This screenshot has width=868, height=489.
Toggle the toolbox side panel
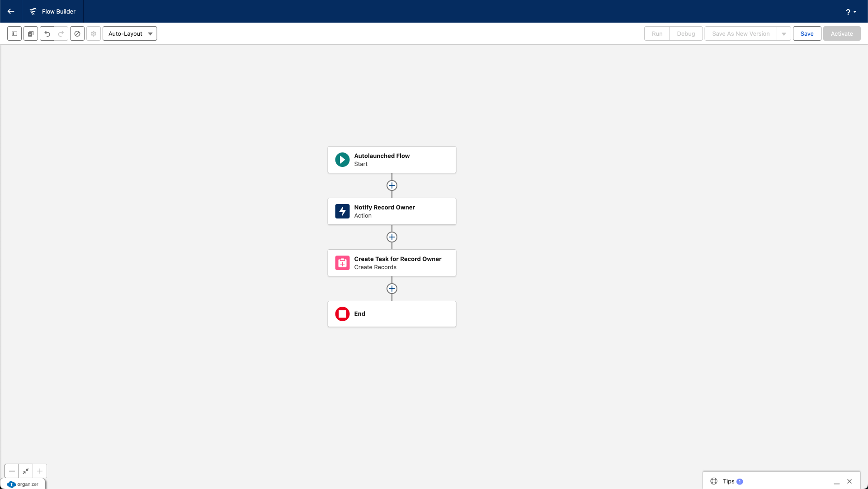(14, 33)
